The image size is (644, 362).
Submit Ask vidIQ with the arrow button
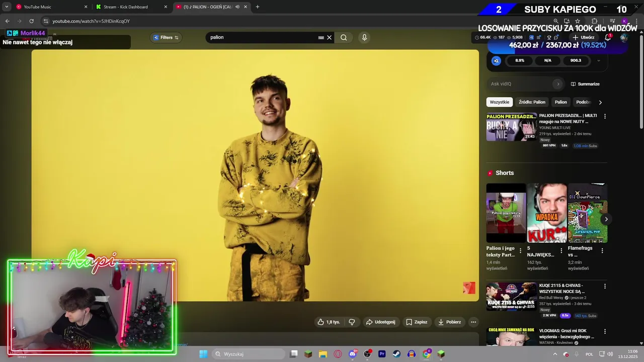coord(557,84)
